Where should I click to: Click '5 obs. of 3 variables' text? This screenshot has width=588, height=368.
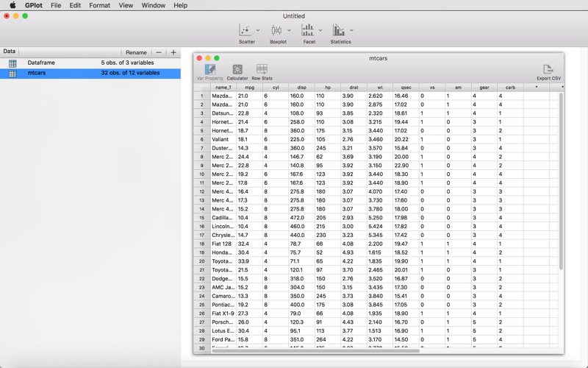pos(127,63)
